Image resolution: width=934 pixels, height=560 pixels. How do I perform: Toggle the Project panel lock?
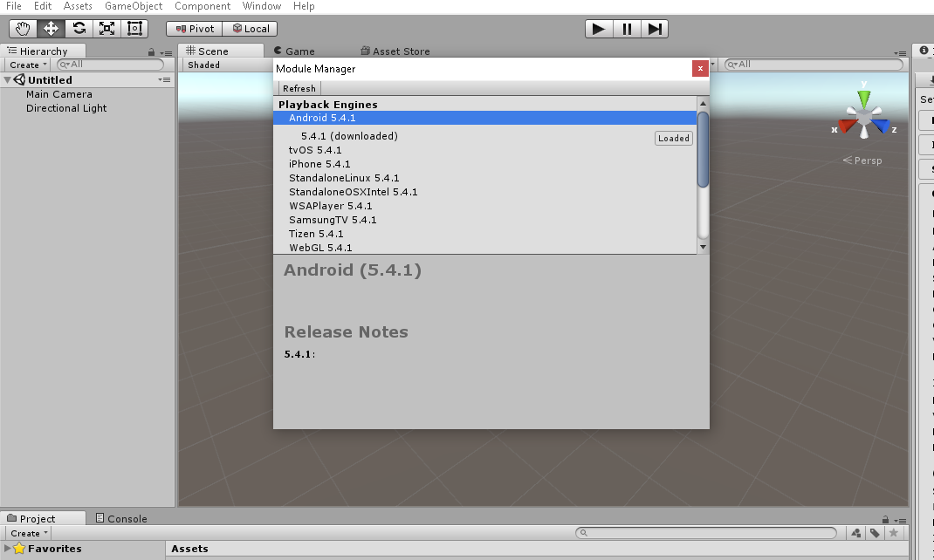click(x=885, y=520)
